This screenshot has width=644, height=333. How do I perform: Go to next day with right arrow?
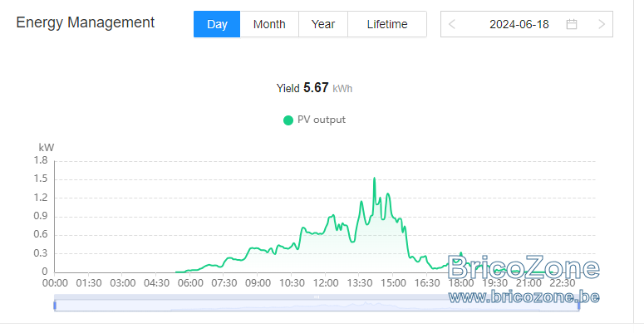point(602,24)
